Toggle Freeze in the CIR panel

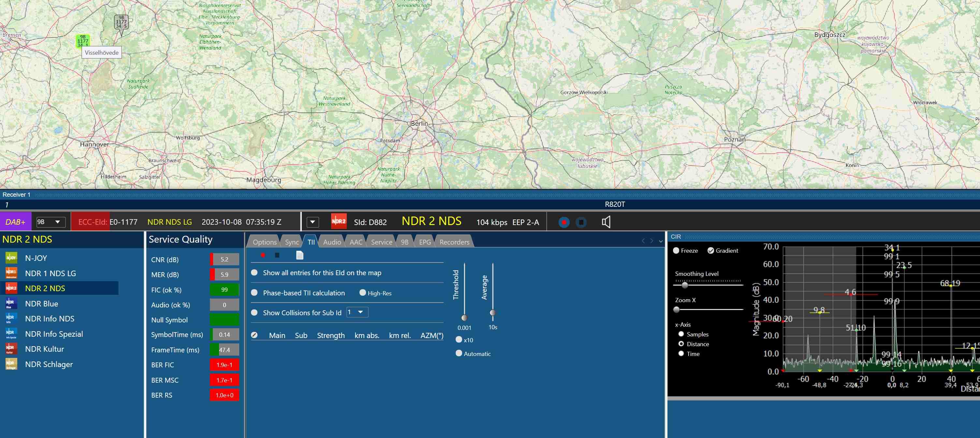point(676,250)
